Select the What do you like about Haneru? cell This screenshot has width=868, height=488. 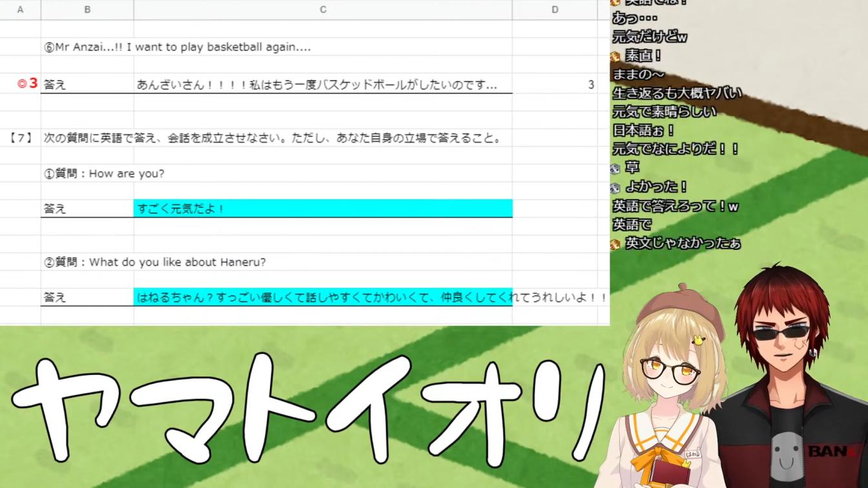(155, 262)
